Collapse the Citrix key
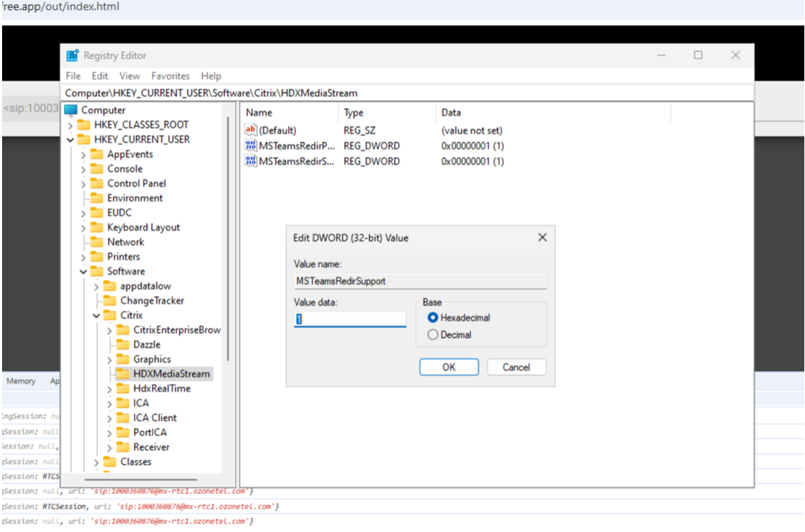The height and width of the screenshot is (532, 805). tap(97, 315)
